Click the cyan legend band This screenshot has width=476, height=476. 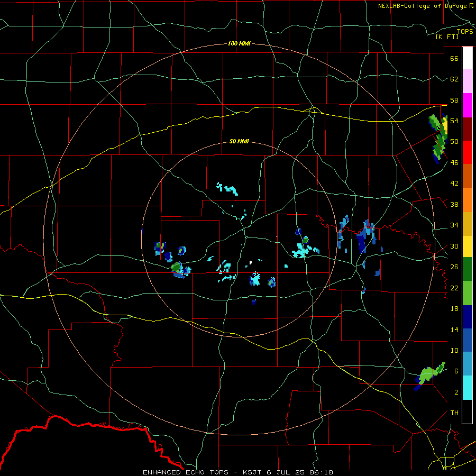[x=467, y=388]
